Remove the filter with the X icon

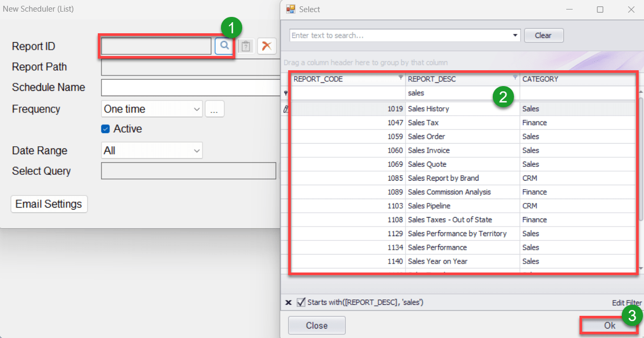click(288, 303)
